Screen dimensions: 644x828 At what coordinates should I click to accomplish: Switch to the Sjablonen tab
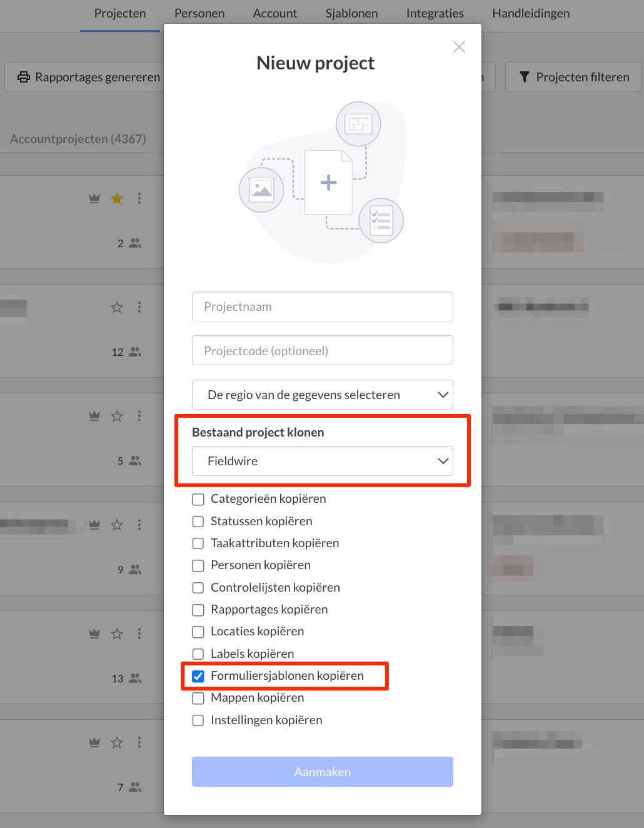coord(351,13)
